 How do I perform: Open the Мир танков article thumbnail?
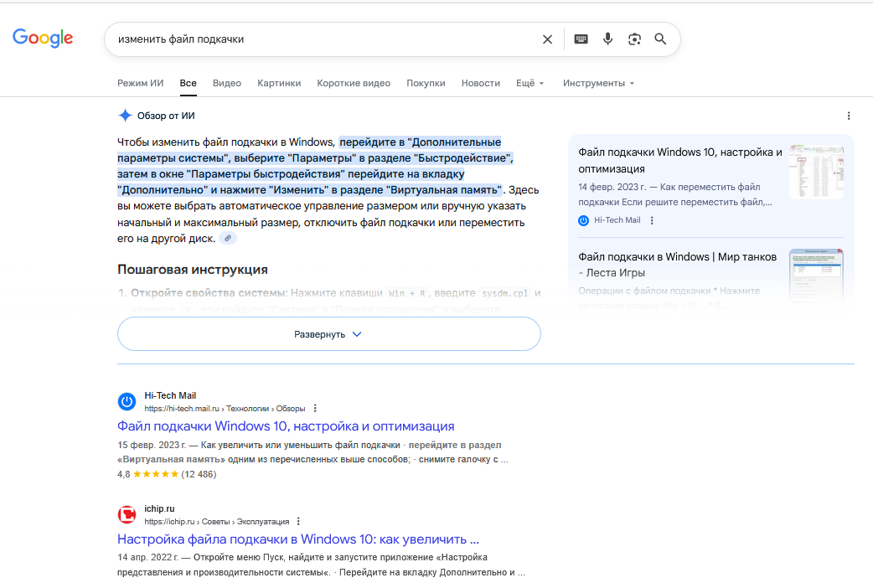coord(815,275)
